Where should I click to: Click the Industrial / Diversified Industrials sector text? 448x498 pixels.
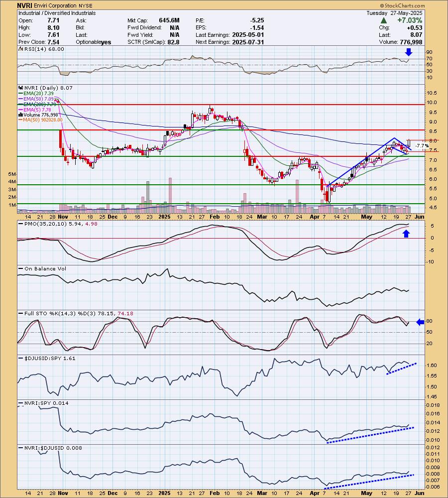click(x=57, y=13)
